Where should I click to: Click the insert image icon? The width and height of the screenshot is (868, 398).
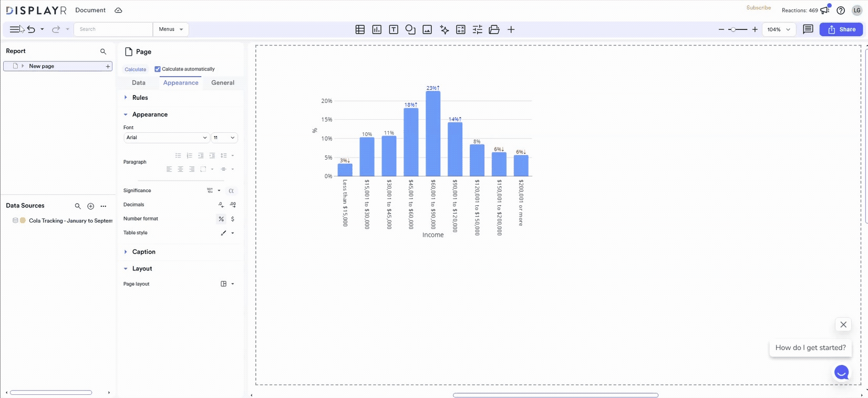pos(427,29)
